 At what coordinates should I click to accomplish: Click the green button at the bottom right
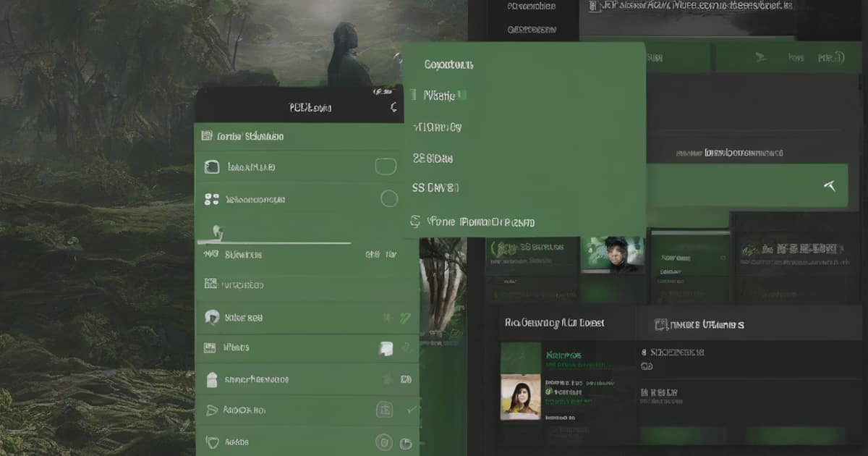pyautogui.click(x=794, y=435)
